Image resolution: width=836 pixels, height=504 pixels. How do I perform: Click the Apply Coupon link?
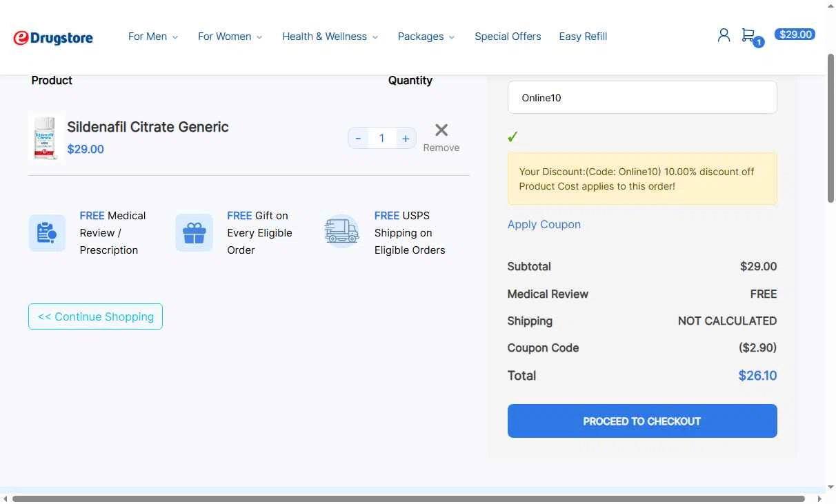tap(544, 224)
